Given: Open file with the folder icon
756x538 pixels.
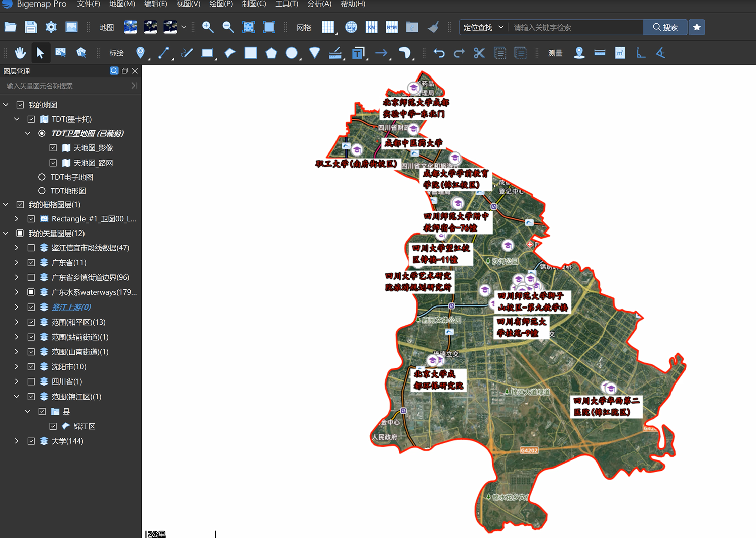Looking at the screenshot, I should point(10,27).
